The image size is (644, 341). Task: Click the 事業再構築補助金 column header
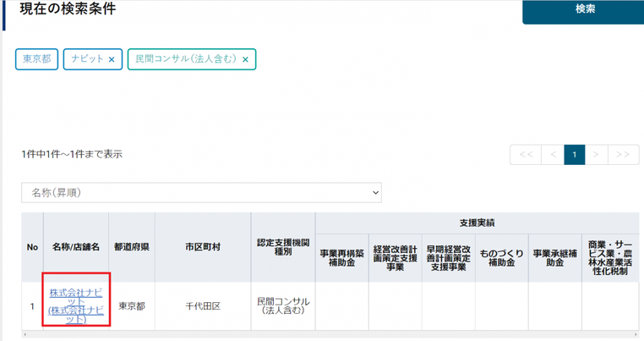click(x=342, y=258)
